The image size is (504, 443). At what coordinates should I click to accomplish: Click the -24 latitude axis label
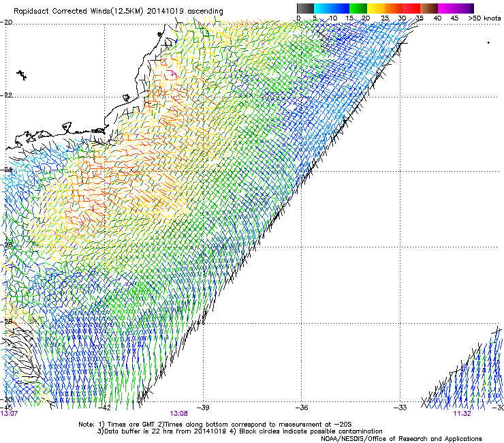(7, 170)
